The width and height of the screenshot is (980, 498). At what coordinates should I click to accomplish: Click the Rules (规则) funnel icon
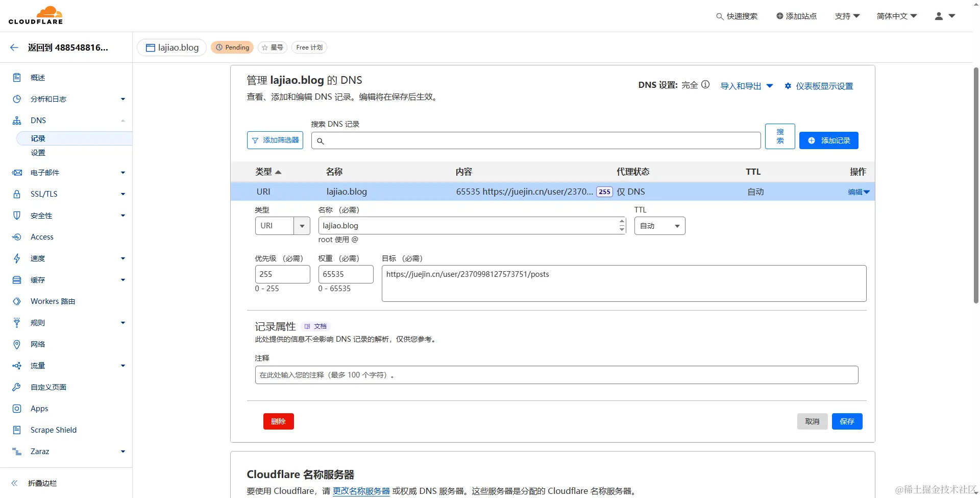pos(17,323)
